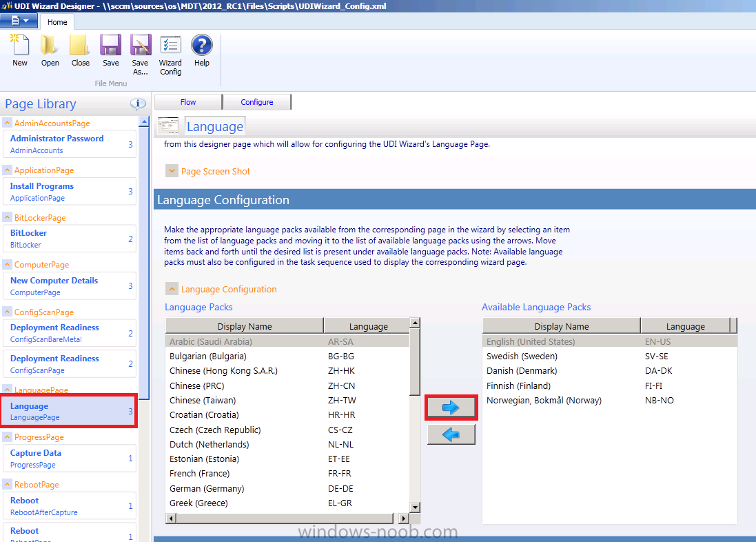
Task: Select Chinese (Taiwan) language row
Action: [287, 400]
